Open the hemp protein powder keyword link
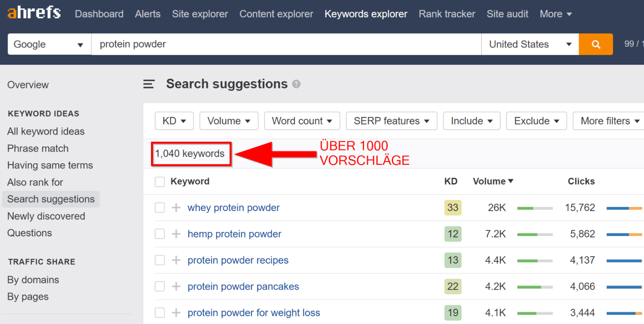The image size is (644, 324). point(234,234)
